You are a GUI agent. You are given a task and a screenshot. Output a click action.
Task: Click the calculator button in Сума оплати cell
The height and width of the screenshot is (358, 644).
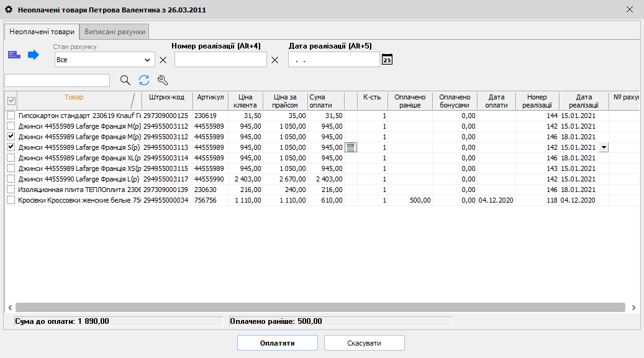tap(351, 147)
